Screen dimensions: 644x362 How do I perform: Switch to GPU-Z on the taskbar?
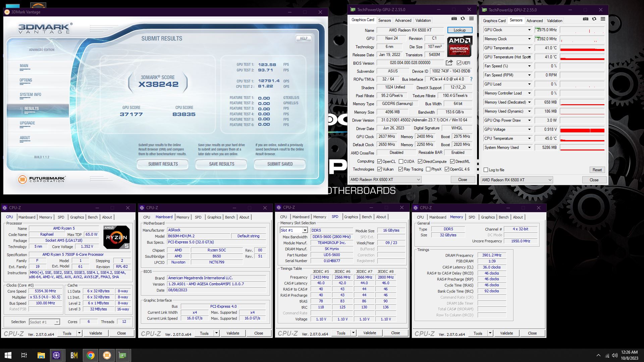coord(123,355)
